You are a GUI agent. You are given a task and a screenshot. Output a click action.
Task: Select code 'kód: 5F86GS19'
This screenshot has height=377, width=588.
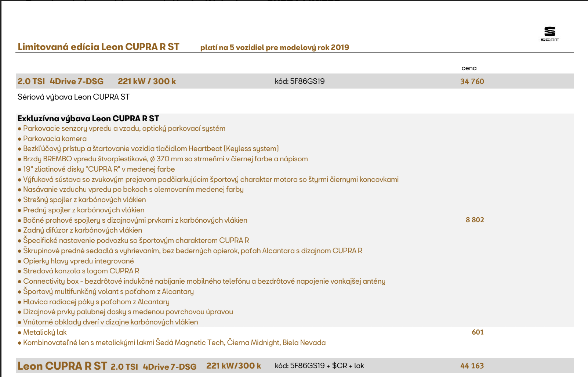[x=300, y=81]
